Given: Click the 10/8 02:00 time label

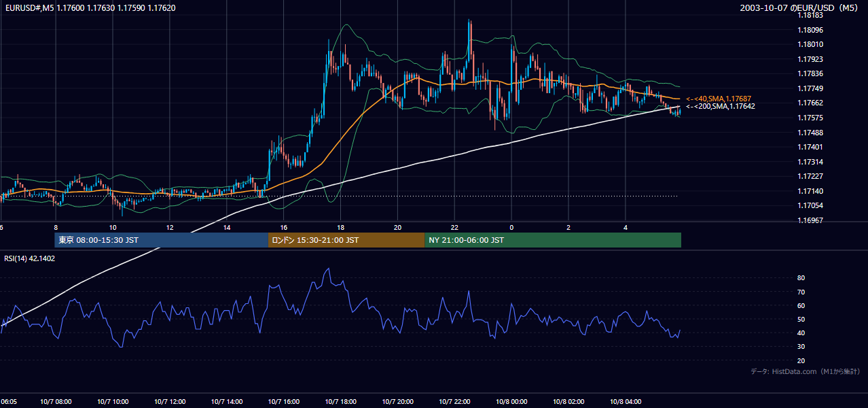Looking at the screenshot, I should click(568, 402).
